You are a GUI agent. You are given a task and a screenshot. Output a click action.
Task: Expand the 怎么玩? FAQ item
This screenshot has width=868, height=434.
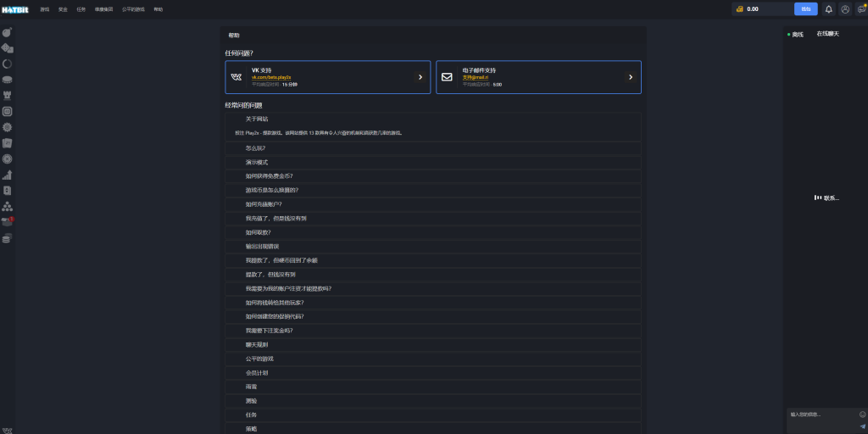[x=433, y=148]
